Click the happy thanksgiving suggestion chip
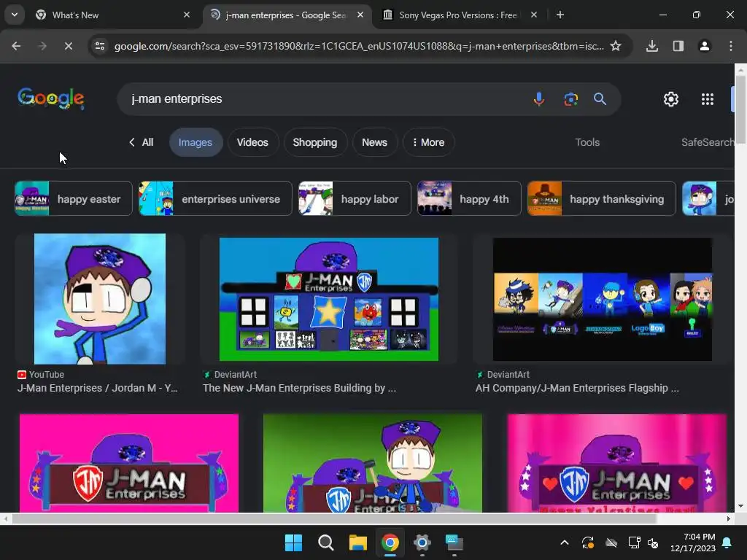Screen dimensions: 747x560 (x=602, y=198)
